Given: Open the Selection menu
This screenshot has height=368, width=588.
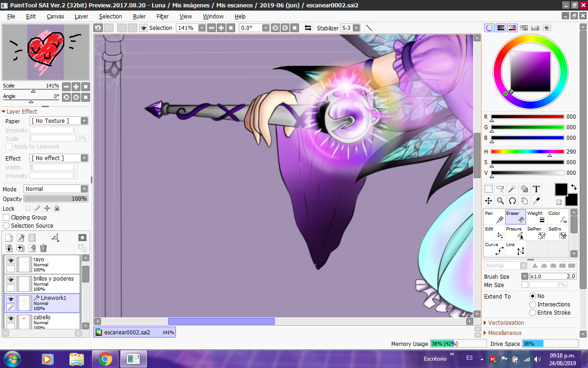Looking at the screenshot, I should coord(111,17).
